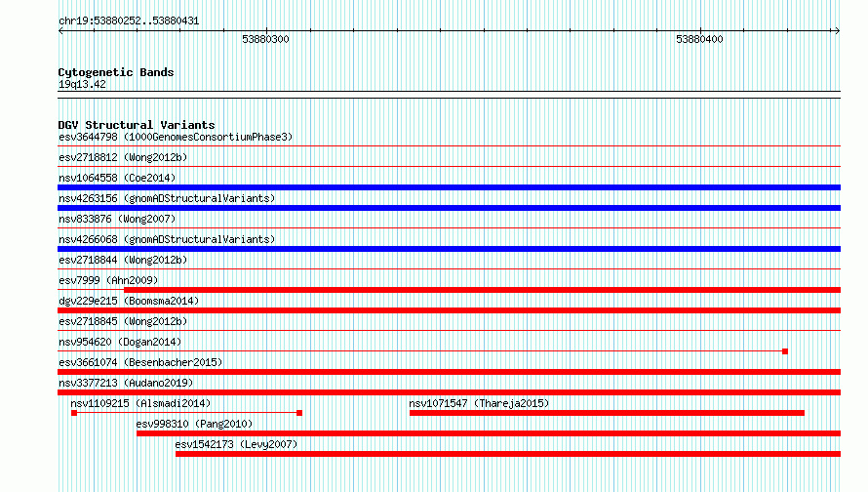
Task: Open variant esv3644798 (1000GenomesConsortiumPhase3)
Action: (x=176, y=137)
